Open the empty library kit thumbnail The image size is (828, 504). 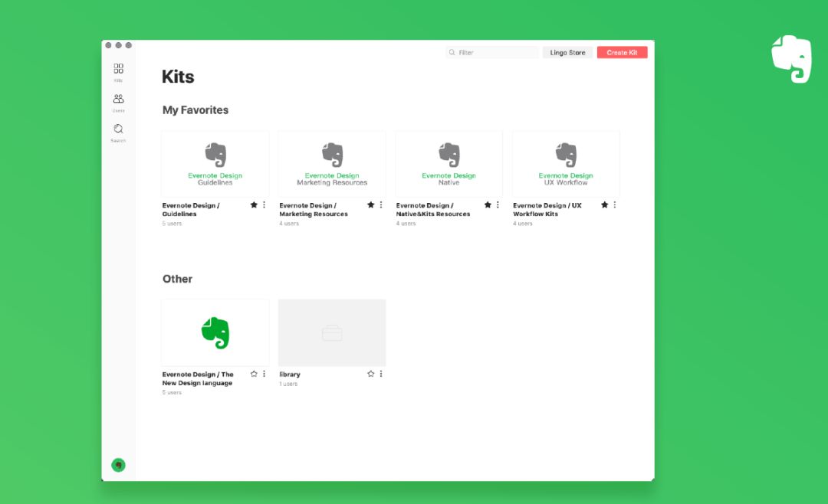332,332
